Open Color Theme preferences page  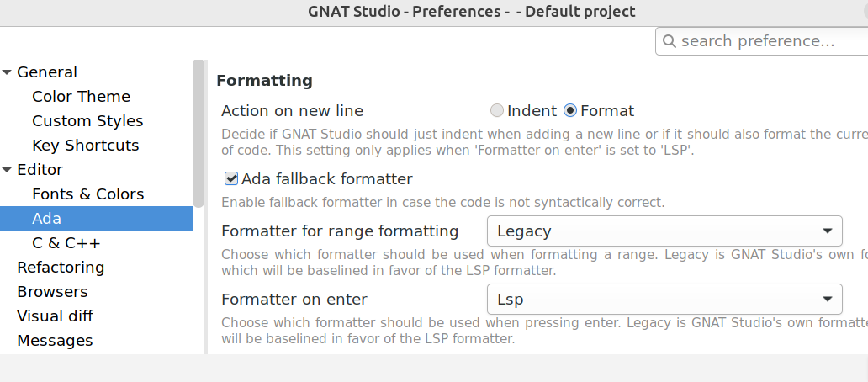click(x=81, y=97)
